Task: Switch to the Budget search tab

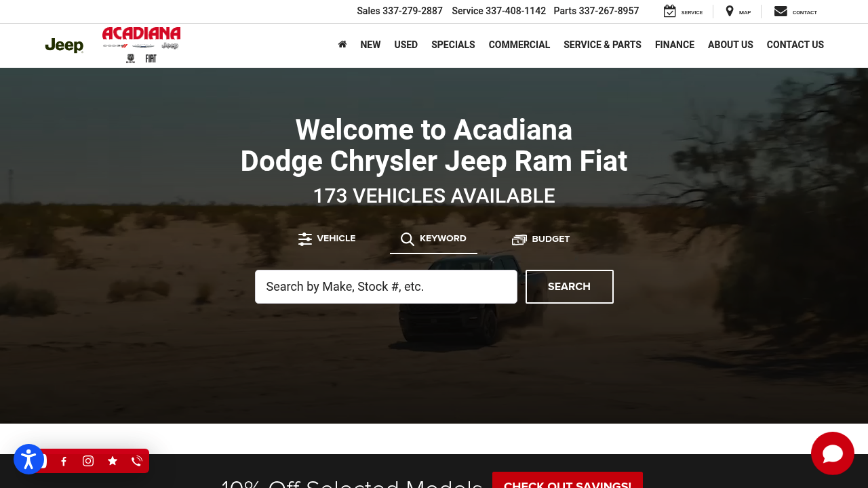Action: (540, 239)
